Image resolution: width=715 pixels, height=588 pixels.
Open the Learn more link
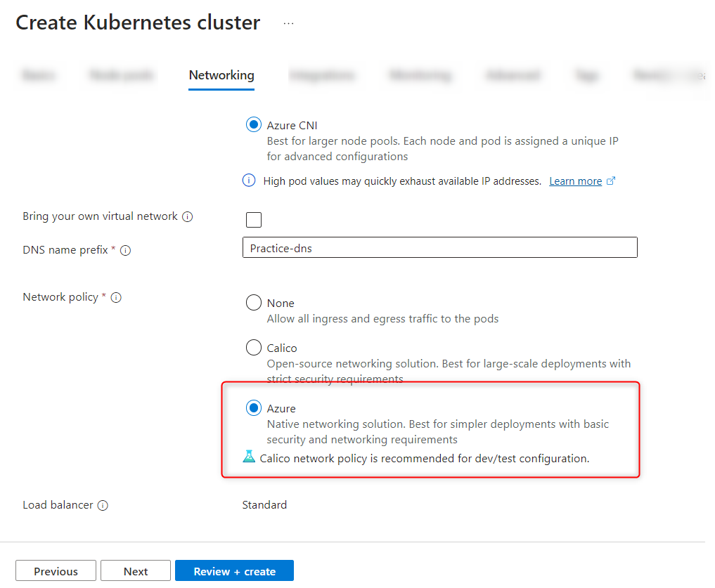[x=575, y=181]
